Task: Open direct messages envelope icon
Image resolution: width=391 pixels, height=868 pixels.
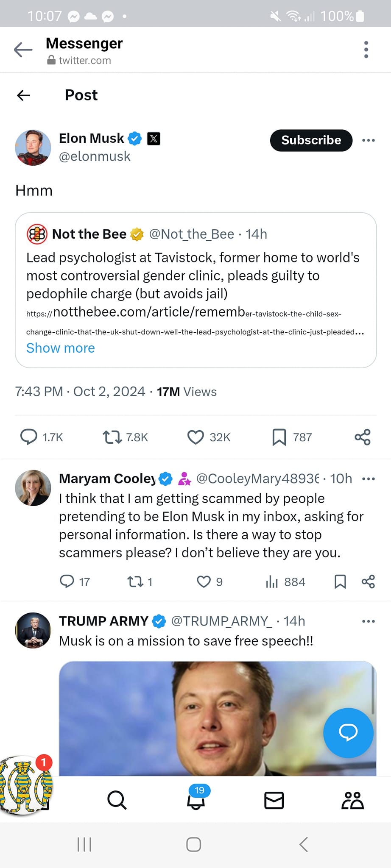Action: click(x=274, y=800)
